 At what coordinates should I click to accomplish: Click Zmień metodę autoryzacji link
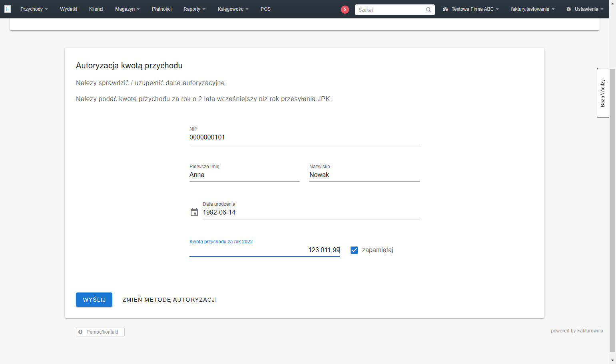click(x=169, y=300)
